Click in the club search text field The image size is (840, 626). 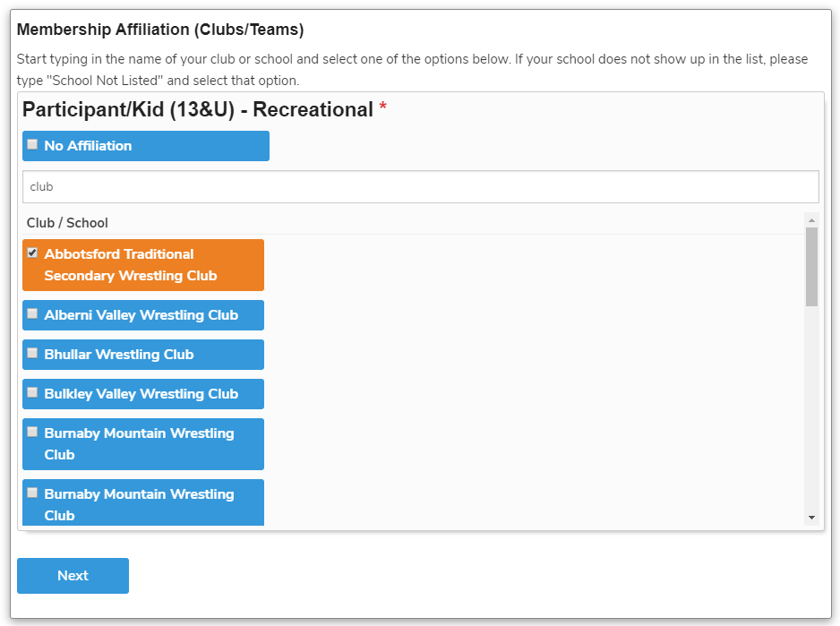pyautogui.click(x=420, y=187)
